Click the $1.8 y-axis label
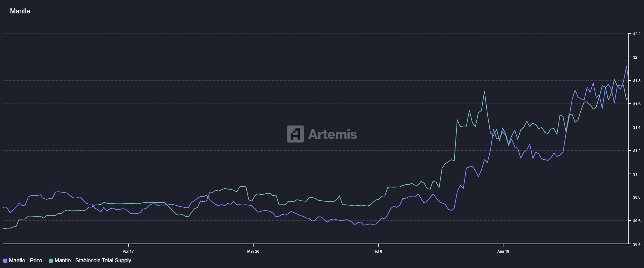Image resolution: width=644 pixels, height=268 pixels. (636, 81)
